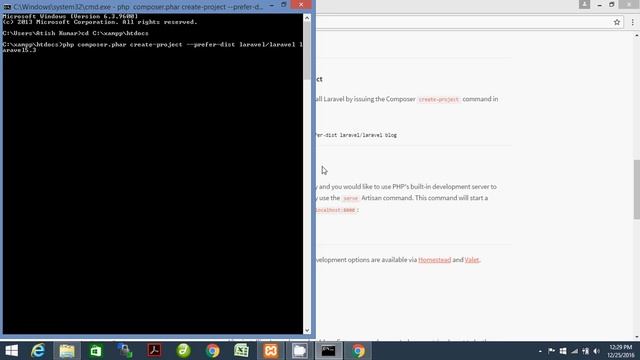Screen dimensions: 640x360
Task: Open File Explorer from the taskbar
Action: (67, 351)
